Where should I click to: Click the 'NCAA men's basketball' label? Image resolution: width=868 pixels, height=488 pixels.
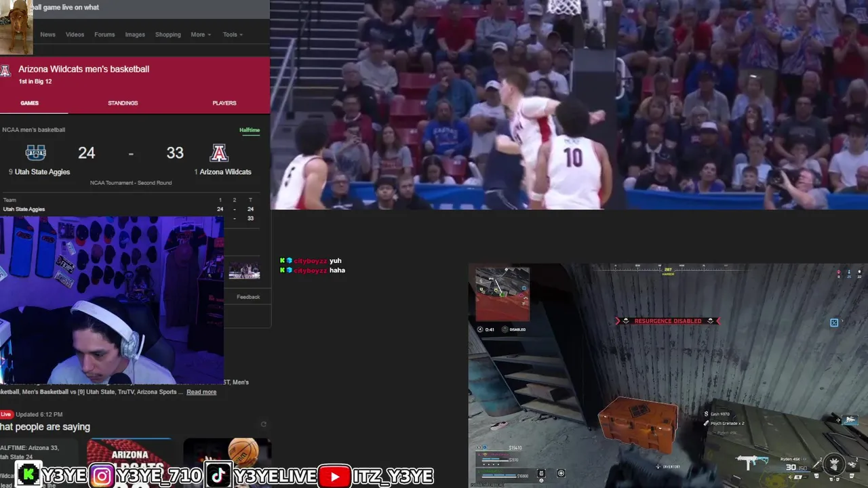(x=34, y=130)
